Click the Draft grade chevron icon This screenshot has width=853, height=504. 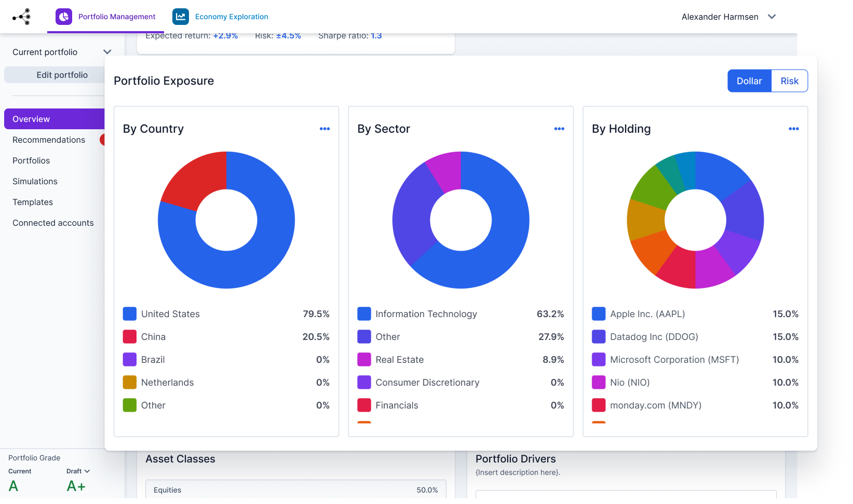coord(87,471)
